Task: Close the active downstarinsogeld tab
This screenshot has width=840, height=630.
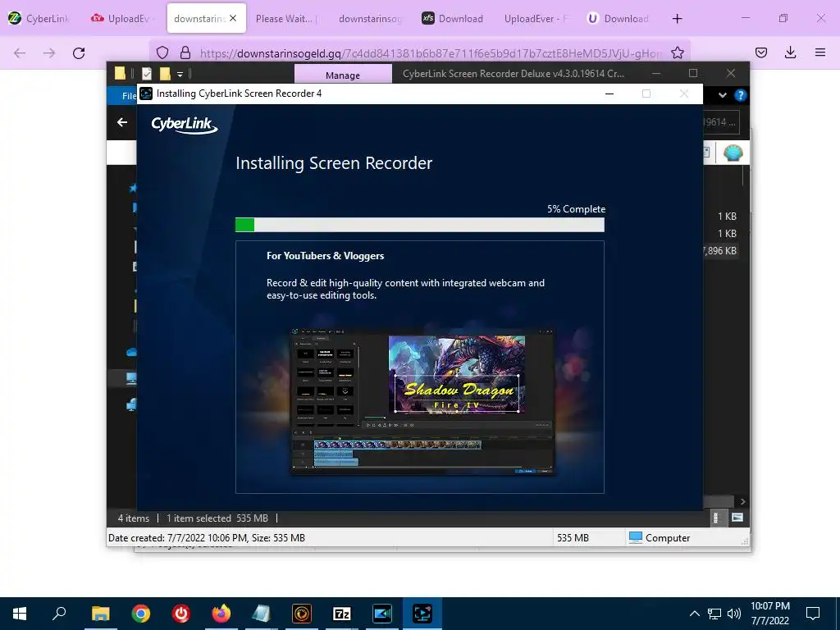Action: tap(233, 18)
